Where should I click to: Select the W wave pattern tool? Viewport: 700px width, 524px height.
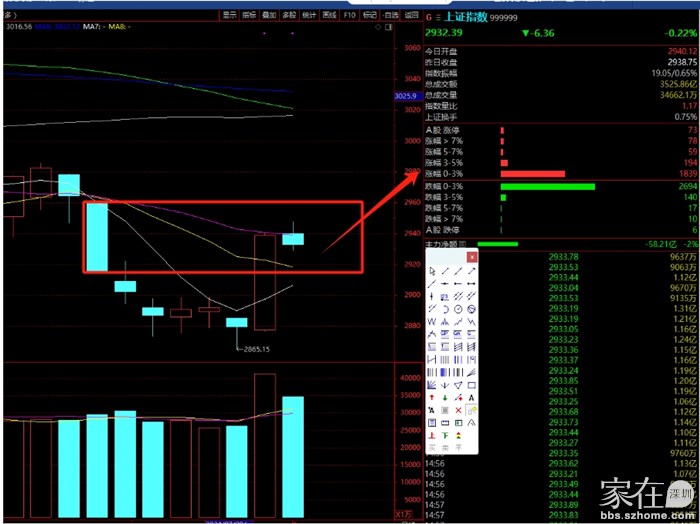coord(432,321)
